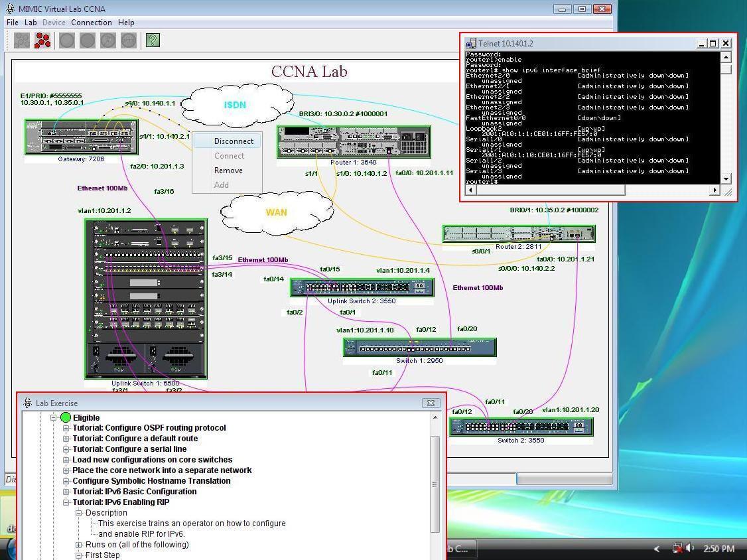Screen dimensions: 747x560
Task: Expand Load new configurations on core switches
Action: [66, 460]
